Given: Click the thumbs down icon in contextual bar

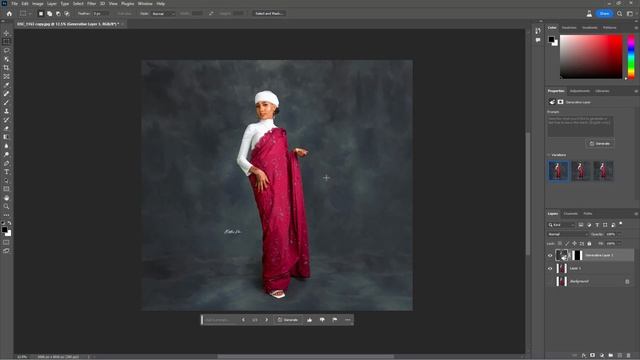Looking at the screenshot, I should 322,320.
